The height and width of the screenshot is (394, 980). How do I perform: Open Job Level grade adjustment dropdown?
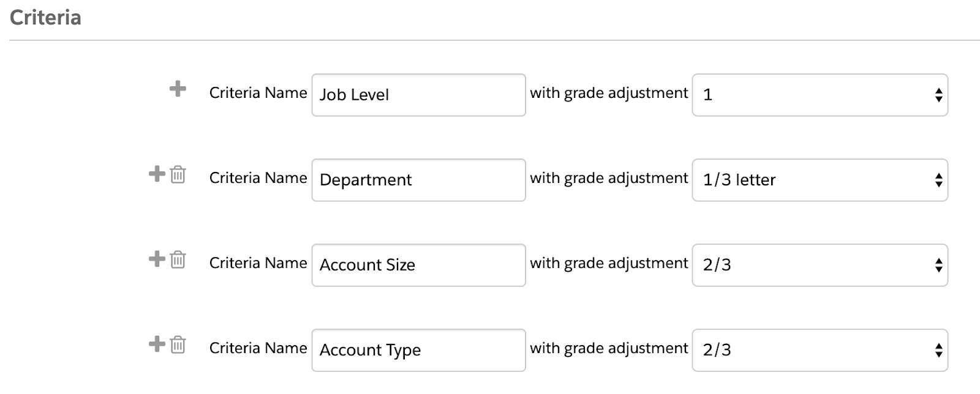click(820, 95)
